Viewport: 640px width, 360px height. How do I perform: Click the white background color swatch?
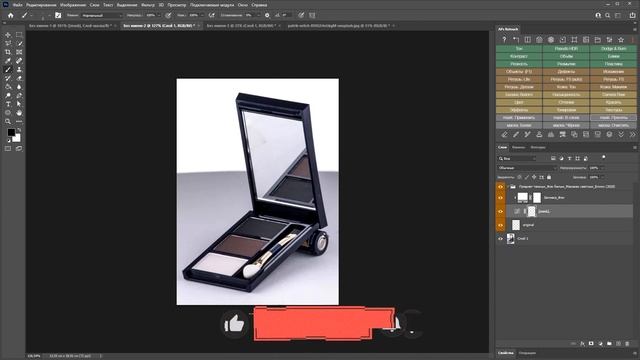coord(17,139)
